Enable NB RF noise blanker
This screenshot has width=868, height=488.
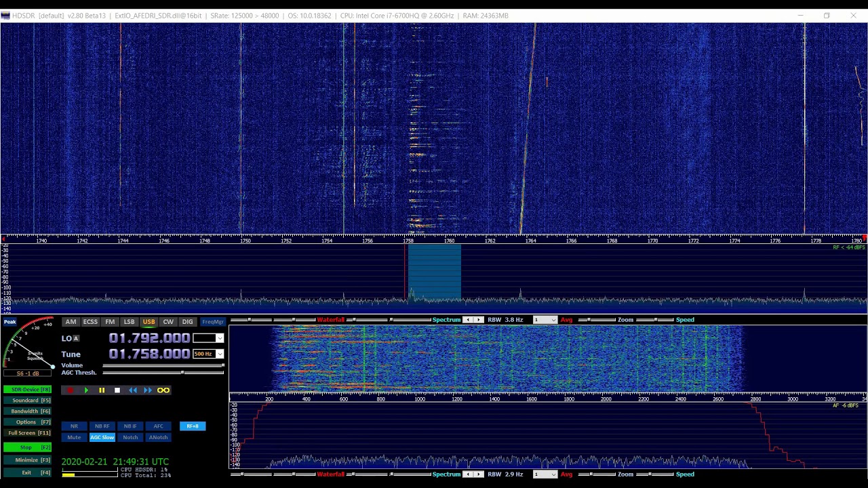[102, 426]
